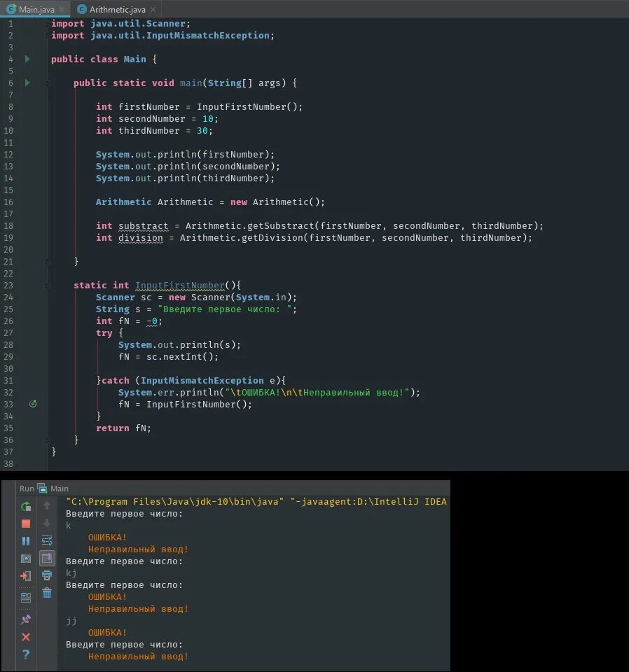Screen dimensions: 629x672
Task: Collapse main method fold at line 6
Action: (x=48, y=83)
